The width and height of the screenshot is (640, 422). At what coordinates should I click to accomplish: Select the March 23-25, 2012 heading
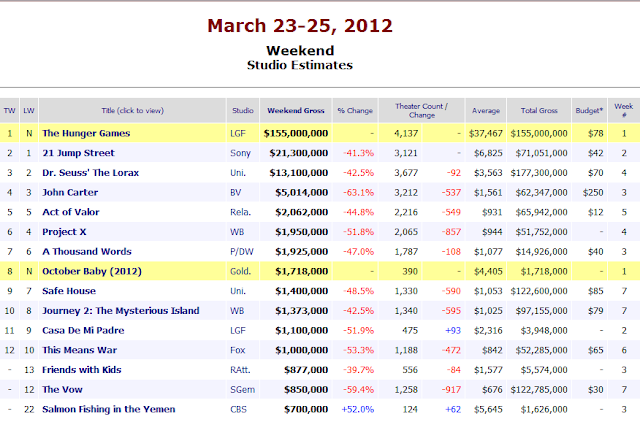(x=300, y=26)
